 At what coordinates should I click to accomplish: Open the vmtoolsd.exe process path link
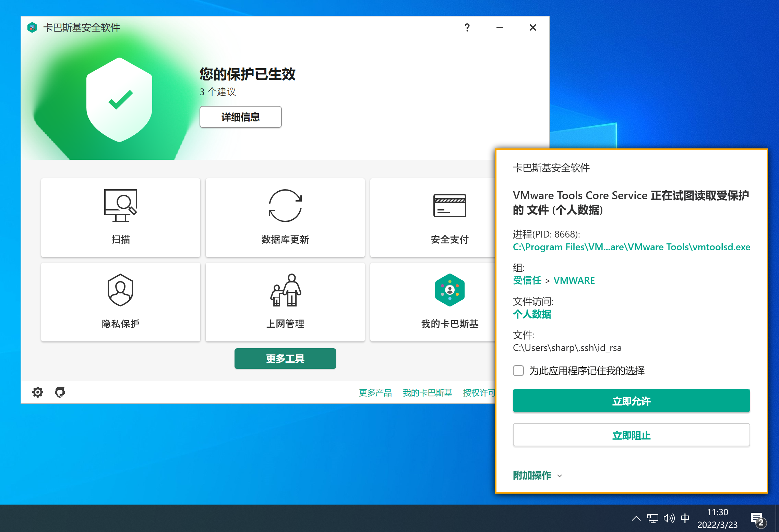tap(631, 247)
